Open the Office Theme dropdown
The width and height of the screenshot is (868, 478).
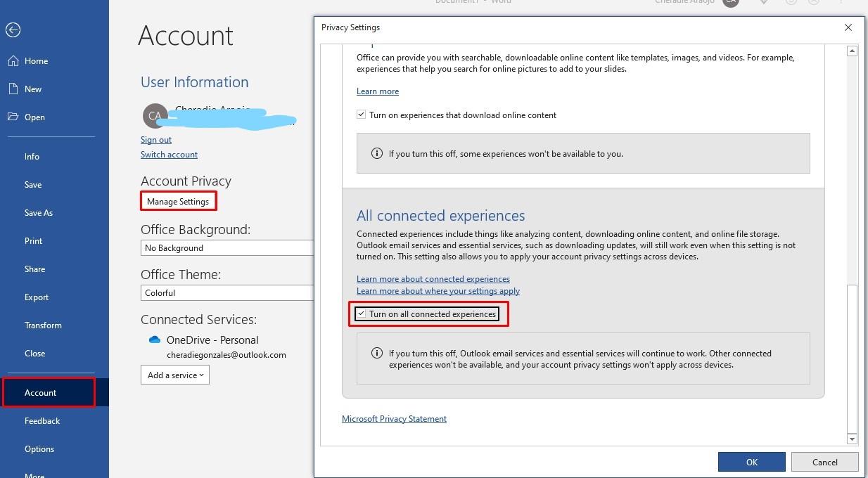coord(226,293)
